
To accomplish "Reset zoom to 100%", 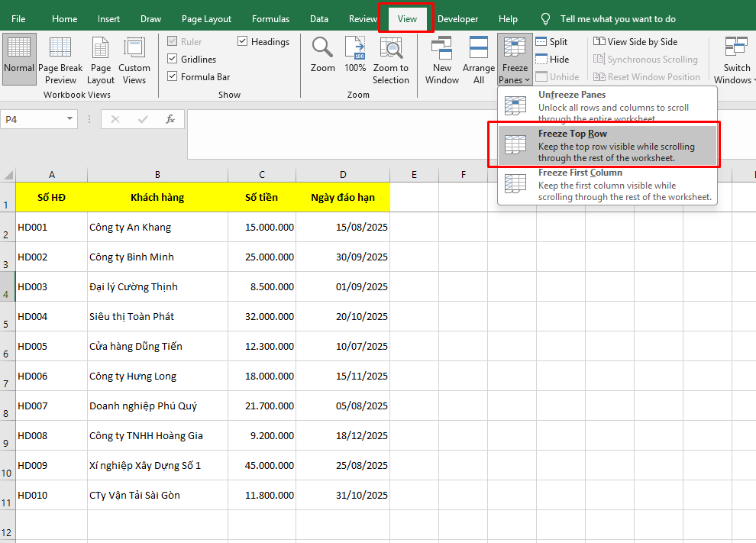I will coord(355,60).
